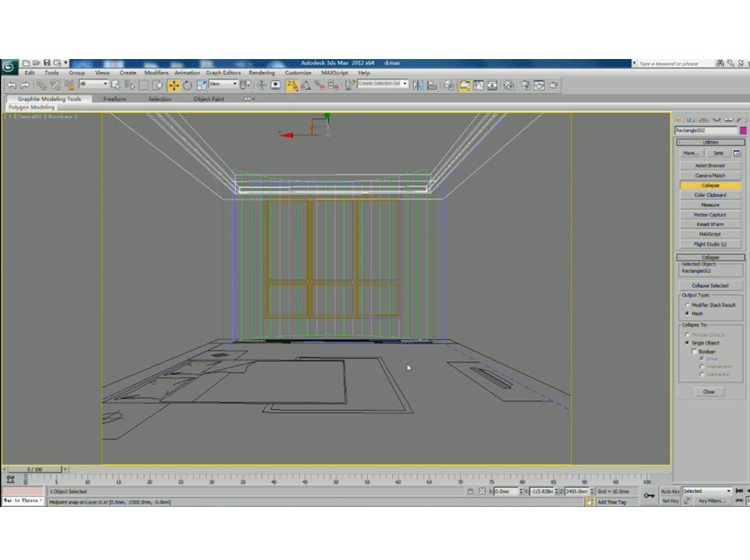750x560 pixels.
Task: Open the Schematic View icon
Action: pyautogui.click(x=492, y=85)
